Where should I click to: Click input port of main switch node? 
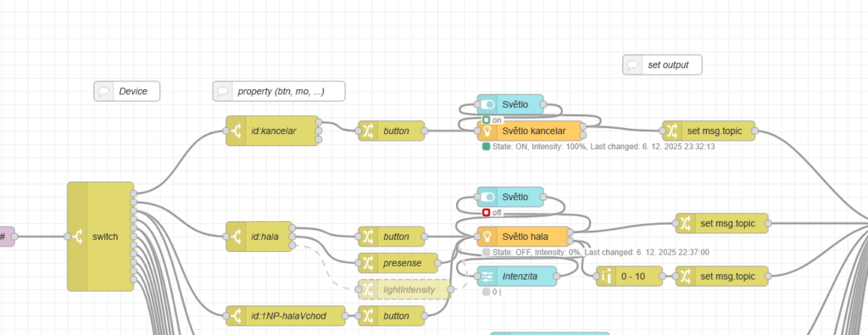pos(67,237)
